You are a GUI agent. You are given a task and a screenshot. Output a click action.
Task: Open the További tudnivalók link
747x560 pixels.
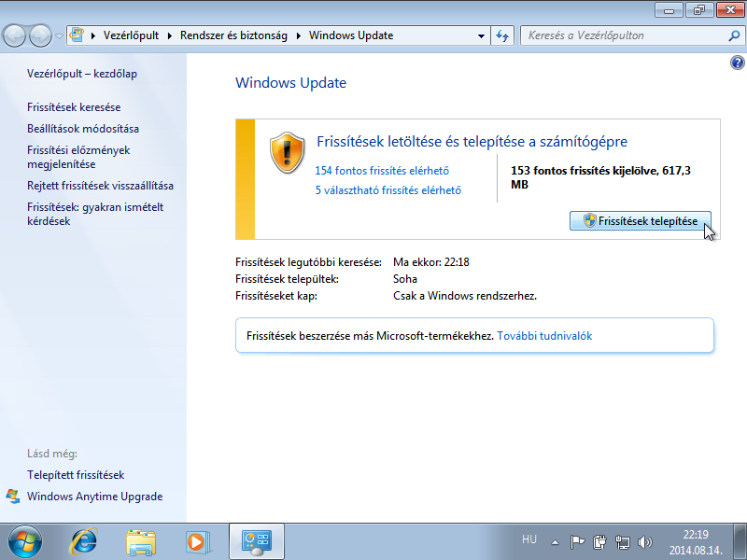click(544, 336)
